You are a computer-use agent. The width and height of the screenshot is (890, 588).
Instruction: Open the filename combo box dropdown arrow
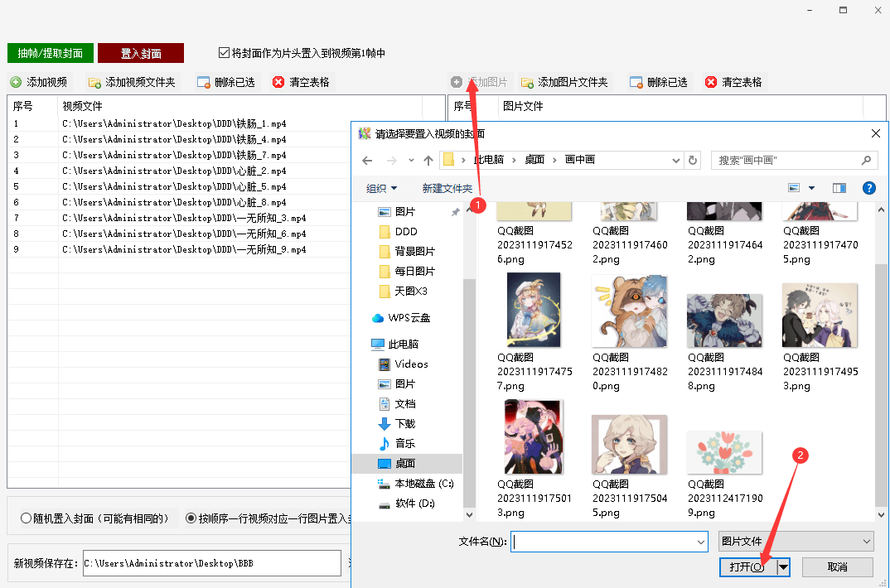click(700, 542)
